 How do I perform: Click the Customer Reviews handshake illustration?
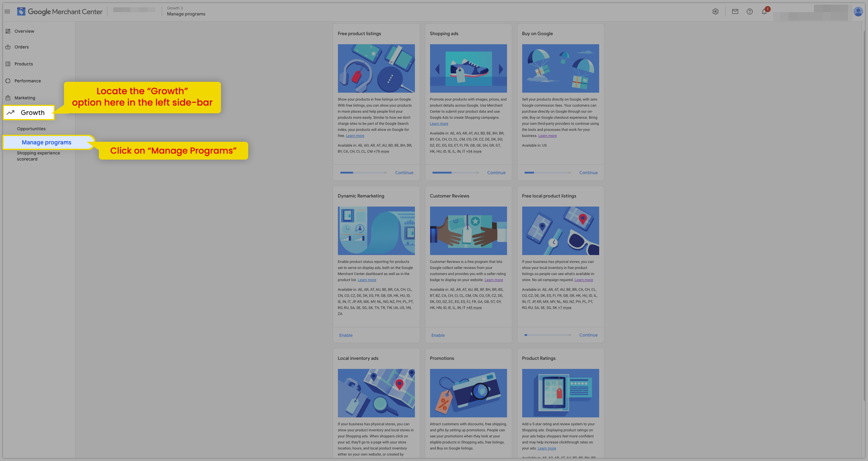coord(468,231)
